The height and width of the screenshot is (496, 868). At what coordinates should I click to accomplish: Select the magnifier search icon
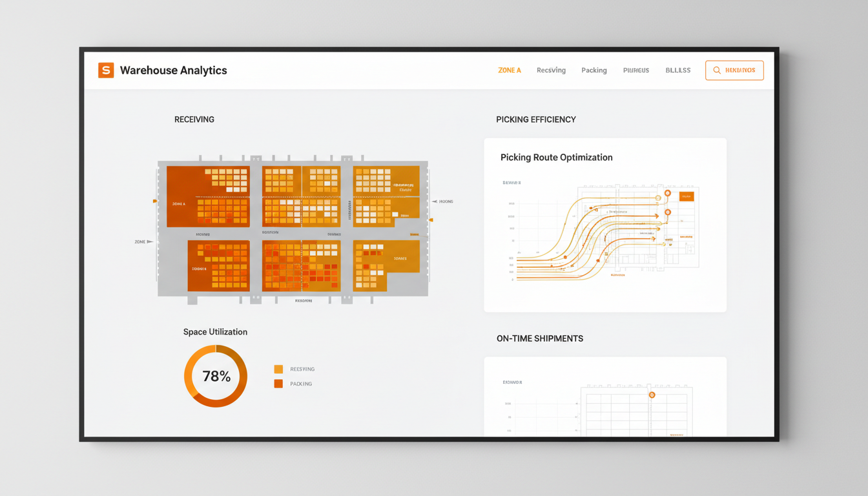(x=716, y=70)
